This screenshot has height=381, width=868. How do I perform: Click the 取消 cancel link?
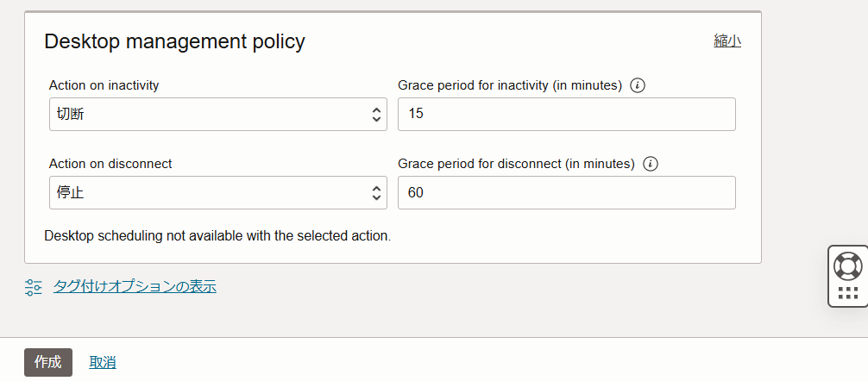(103, 363)
